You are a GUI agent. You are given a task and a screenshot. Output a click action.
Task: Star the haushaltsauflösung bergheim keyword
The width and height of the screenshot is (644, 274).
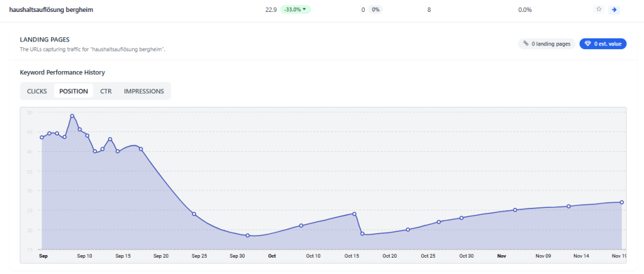pos(599,9)
